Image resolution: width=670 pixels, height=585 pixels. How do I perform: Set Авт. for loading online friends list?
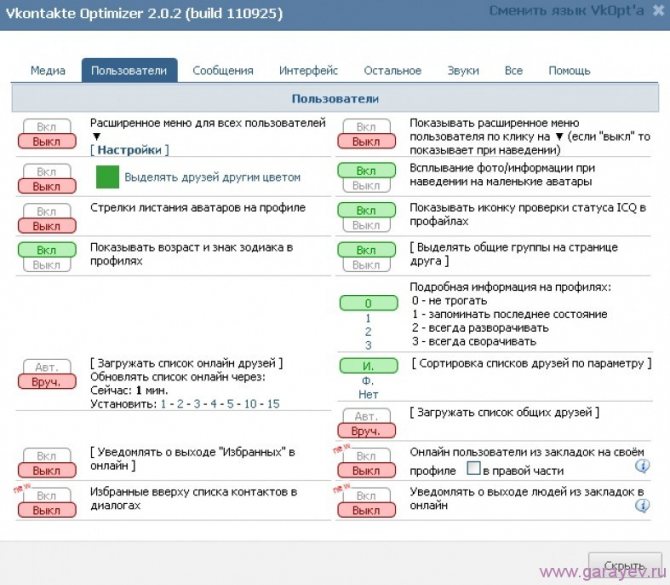(x=47, y=367)
